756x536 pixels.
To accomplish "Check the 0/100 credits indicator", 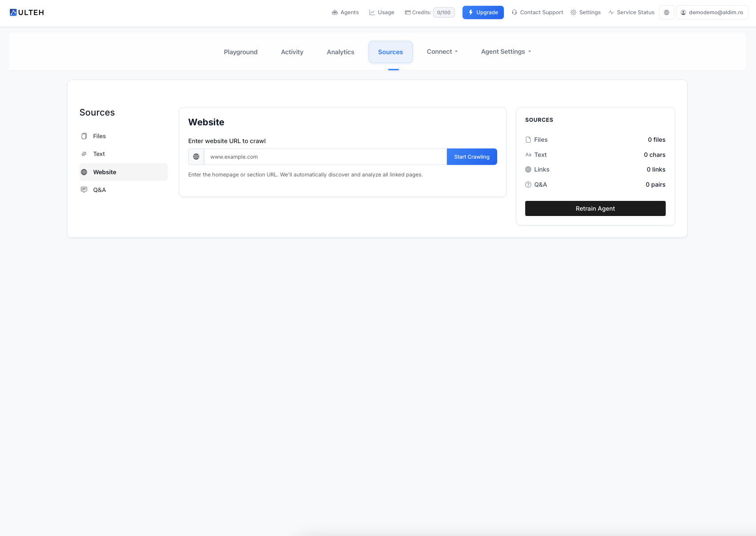I will point(443,12).
